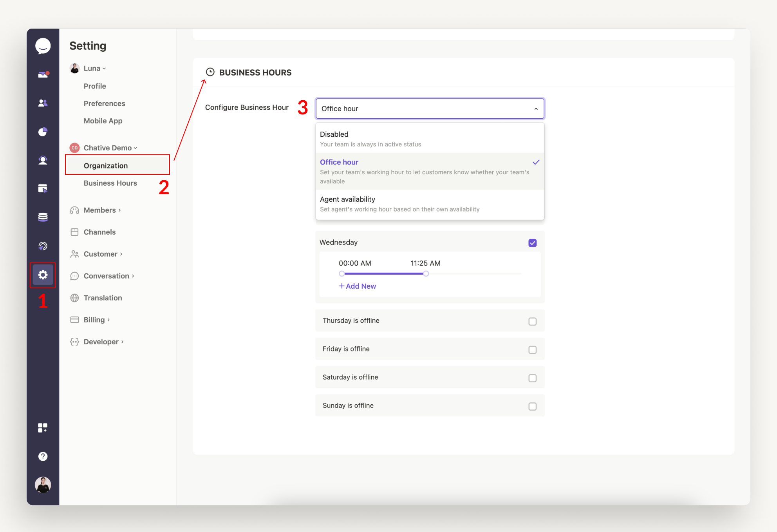Open the help question mark icon

click(43, 456)
